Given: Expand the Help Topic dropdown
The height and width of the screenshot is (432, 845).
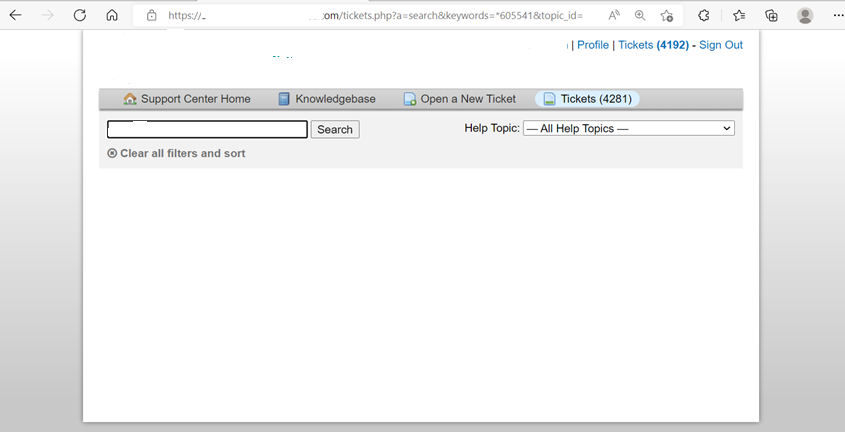Looking at the screenshot, I should tap(629, 129).
